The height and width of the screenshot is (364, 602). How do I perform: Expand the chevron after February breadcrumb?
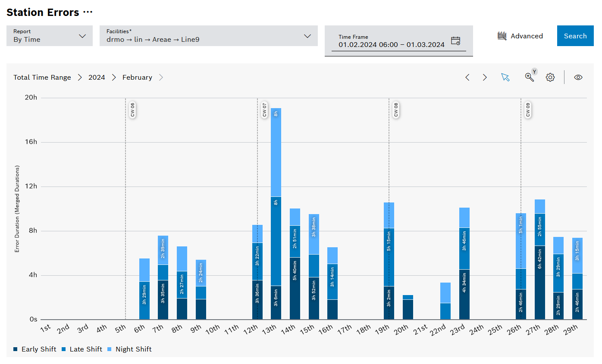[161, 77]
